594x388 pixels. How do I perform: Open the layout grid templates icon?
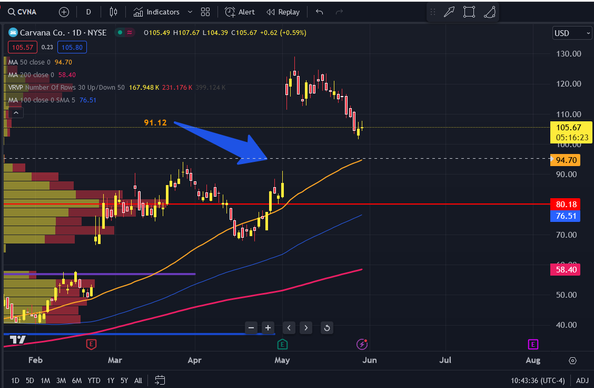(205, 12)
